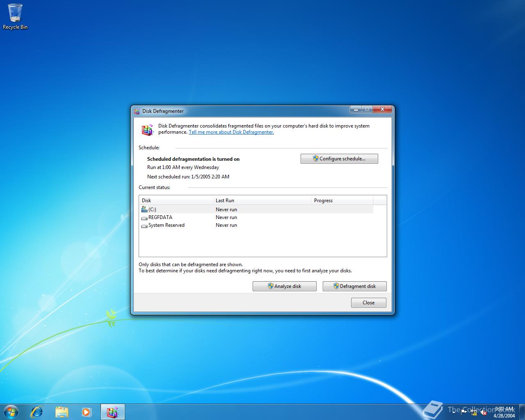Open the Recycle Bin desktop icon
The width and height of the screenshot is (525, 420).
tap(15, 16)
